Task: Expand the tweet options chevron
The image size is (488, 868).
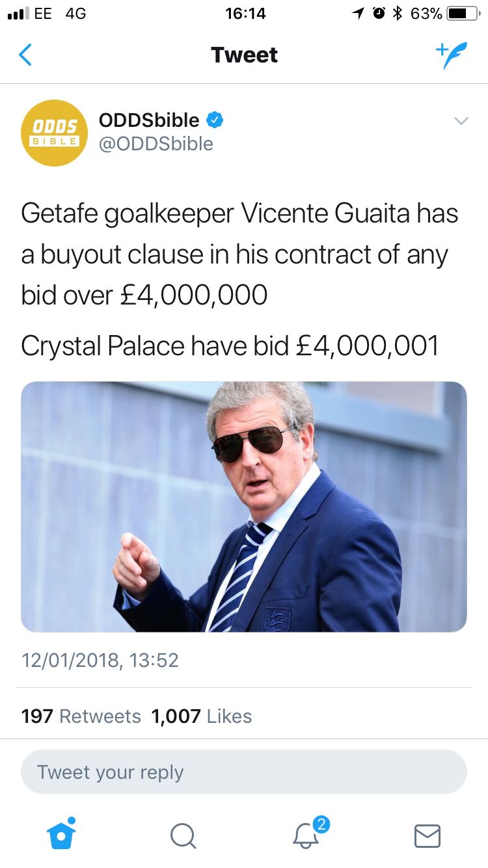Action: pyautogui.click(x=461, y=121)
